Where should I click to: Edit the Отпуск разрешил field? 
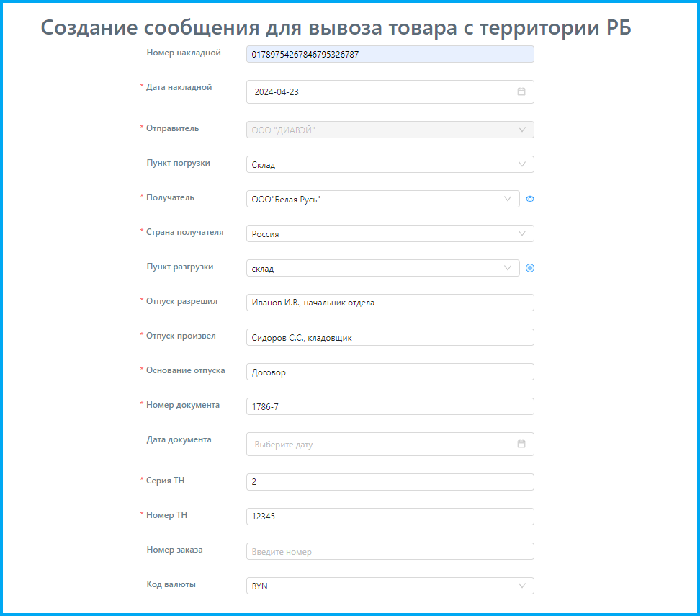[390, 303]
